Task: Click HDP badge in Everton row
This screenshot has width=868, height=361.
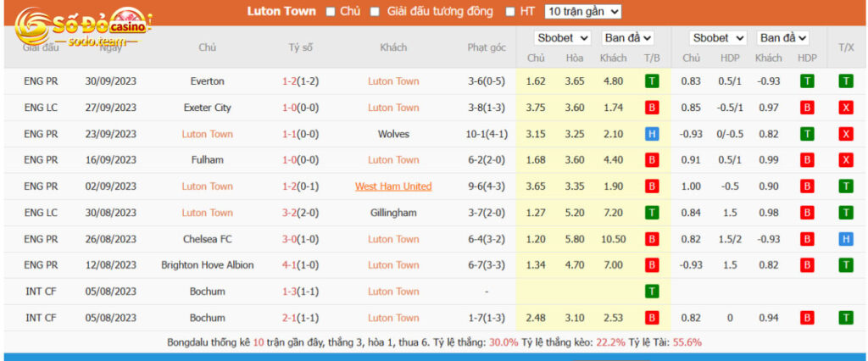Action: (807, 81)
